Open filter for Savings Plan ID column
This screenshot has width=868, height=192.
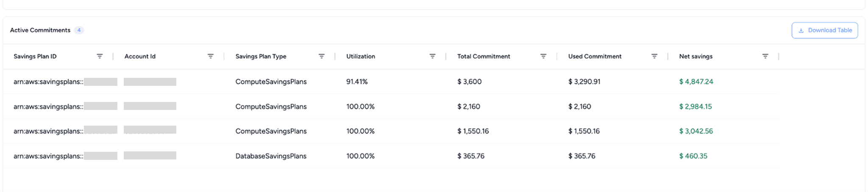point(100,56)
